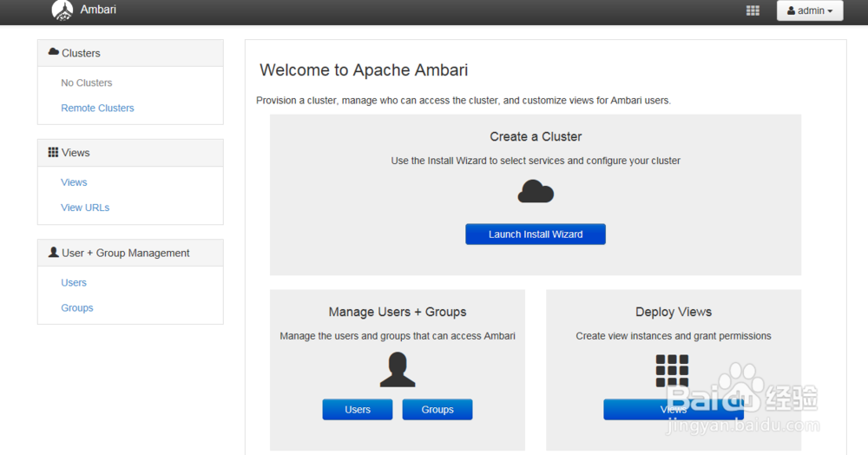Click the user icon beside User + Group Management

click(54, 253)
